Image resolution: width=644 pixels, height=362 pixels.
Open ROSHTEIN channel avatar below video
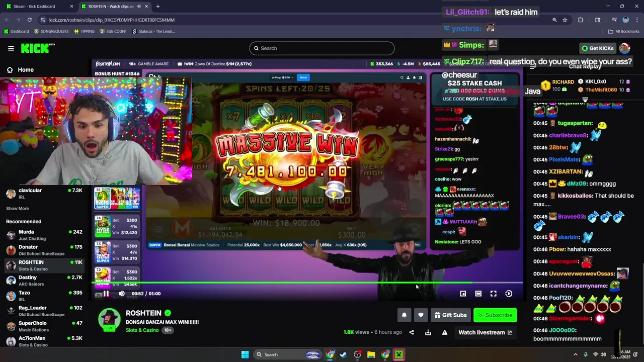click(x=109, y=320)
